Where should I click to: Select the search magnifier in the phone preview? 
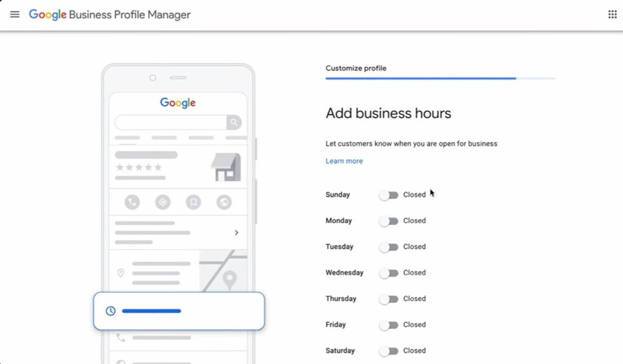tap(234, 122)
